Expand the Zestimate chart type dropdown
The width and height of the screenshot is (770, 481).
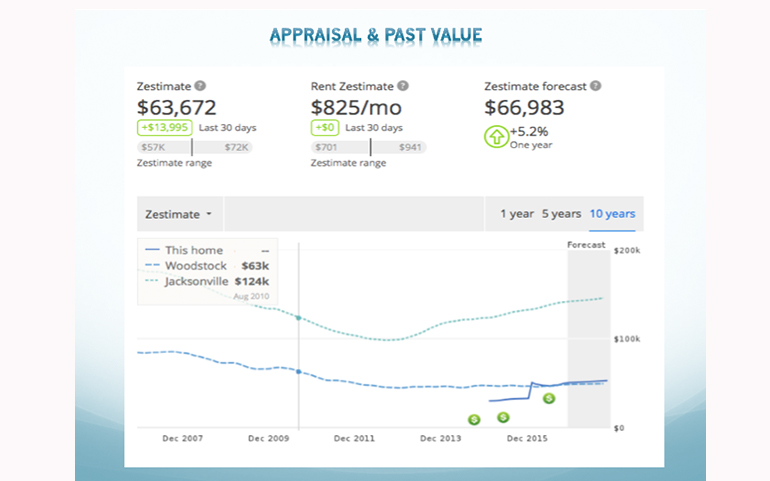click(180, 214)
